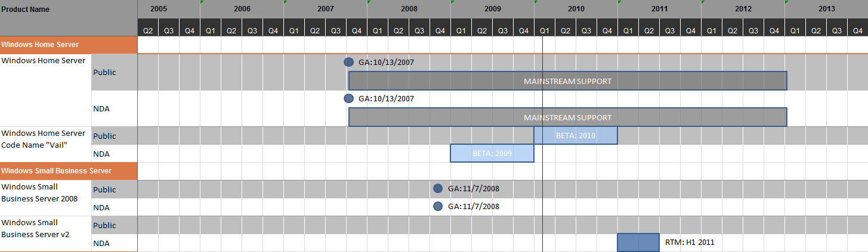Click the Q2 cell under 2011
Screen dimensions: 868x252
(x=649, y=27)
